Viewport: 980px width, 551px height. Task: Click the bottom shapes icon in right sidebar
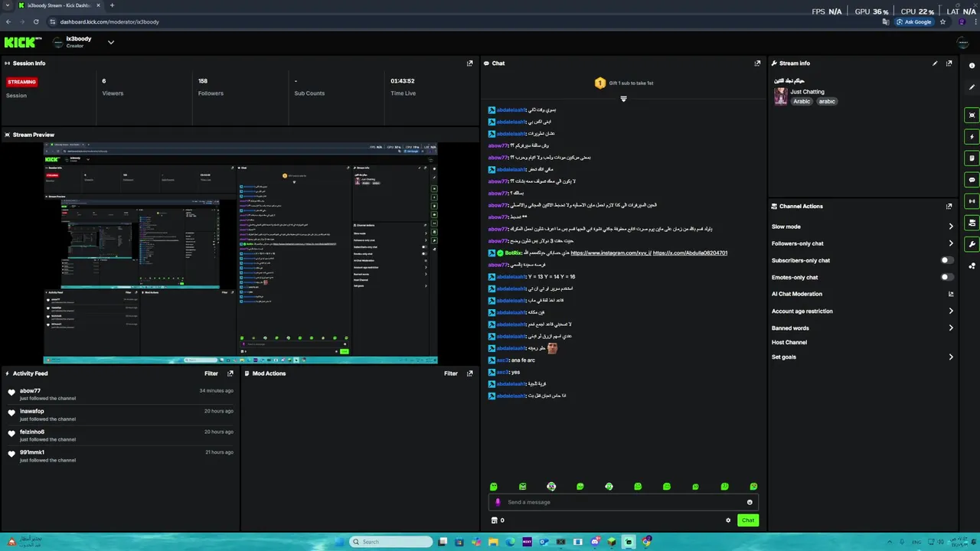click(x=972, y=266)
